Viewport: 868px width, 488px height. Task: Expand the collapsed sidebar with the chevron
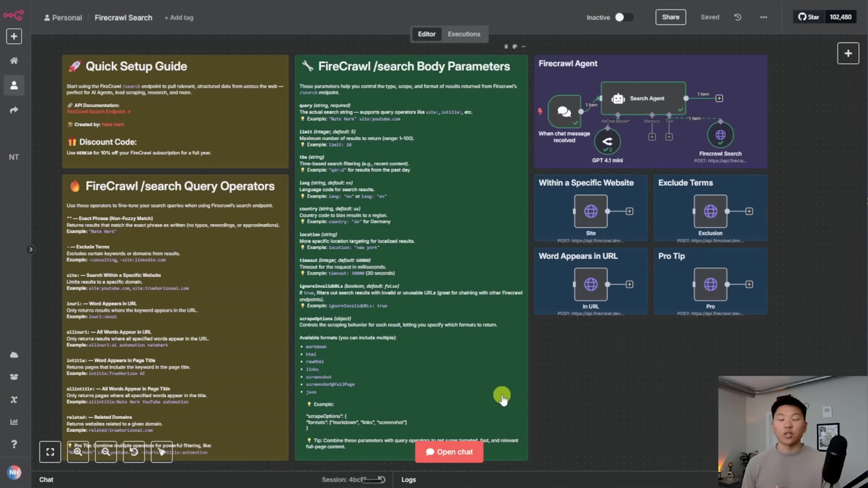pyautogui.click(x=30, y=249)
